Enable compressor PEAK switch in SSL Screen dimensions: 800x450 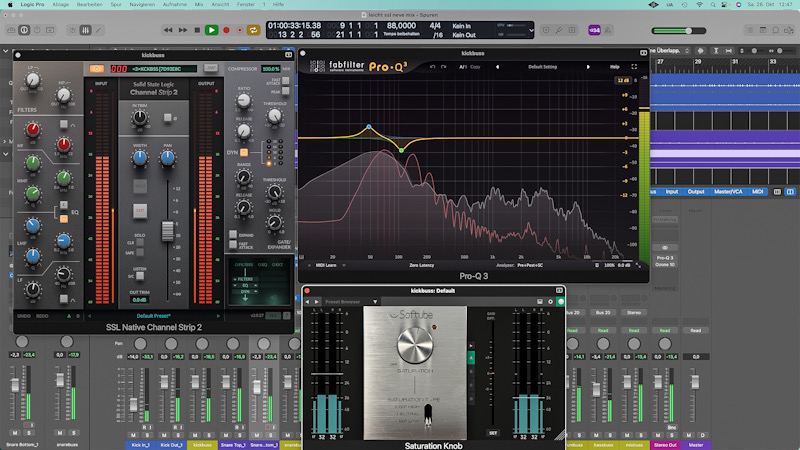point(286,91)
